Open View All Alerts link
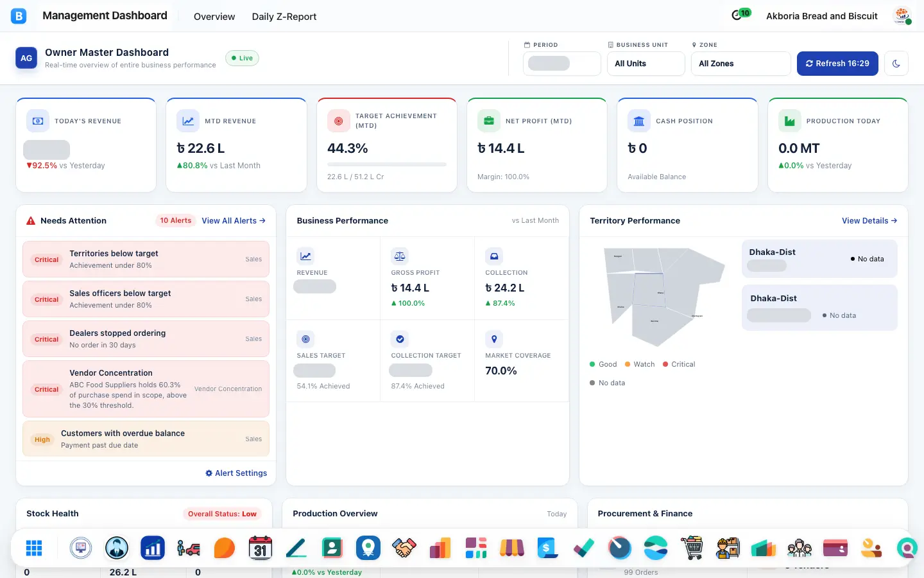Image resolution: width=924 pixels, height=578 pixels. coord(234,220)
